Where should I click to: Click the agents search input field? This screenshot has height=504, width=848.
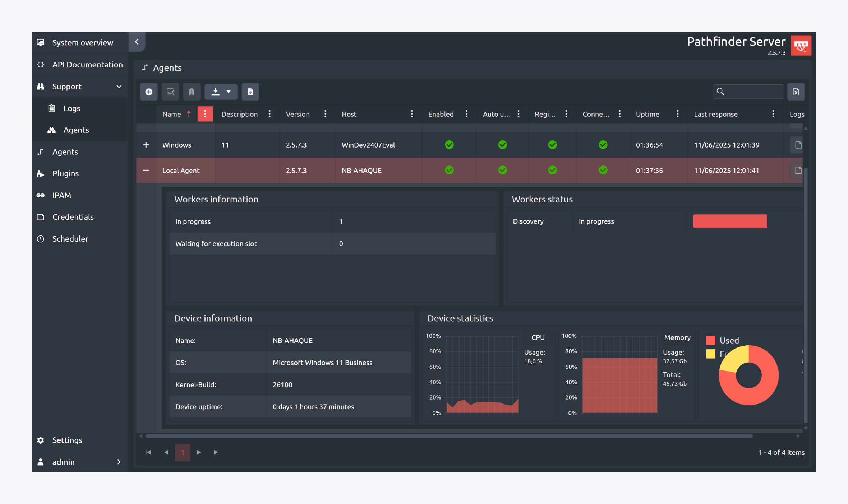[753, 92]
